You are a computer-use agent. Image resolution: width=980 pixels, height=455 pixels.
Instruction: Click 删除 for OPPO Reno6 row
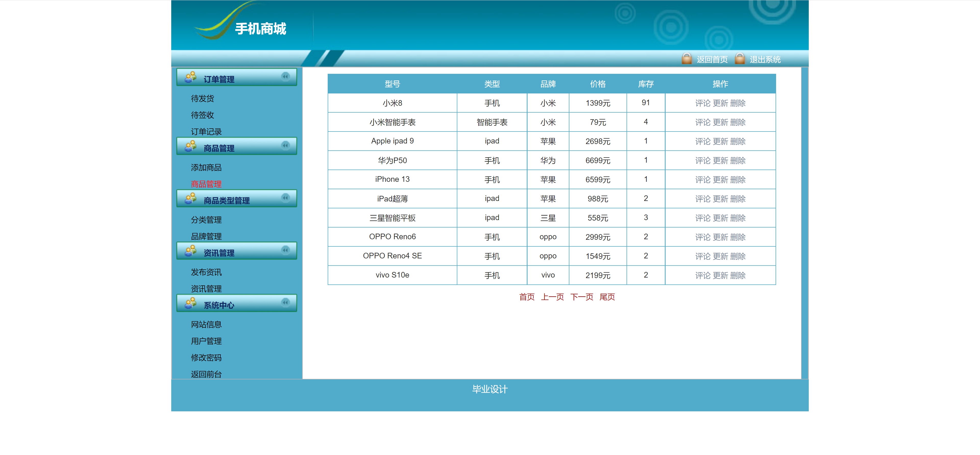point(738,237)
